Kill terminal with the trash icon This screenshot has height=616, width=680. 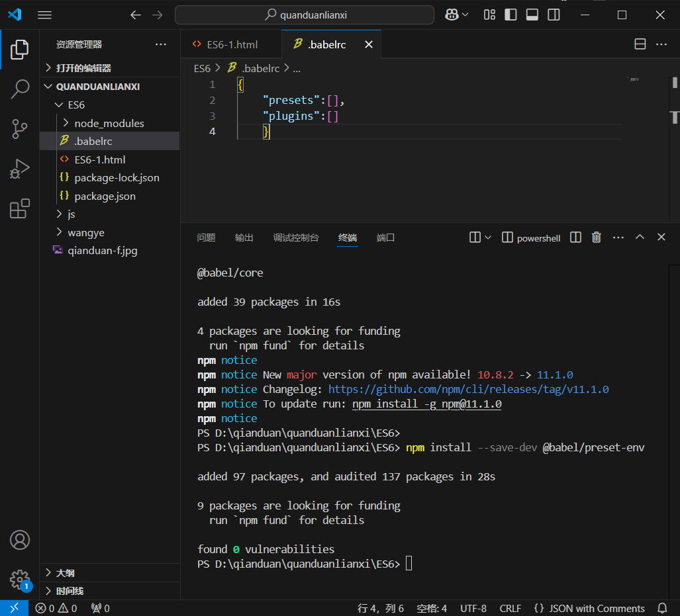click(596, 238)
